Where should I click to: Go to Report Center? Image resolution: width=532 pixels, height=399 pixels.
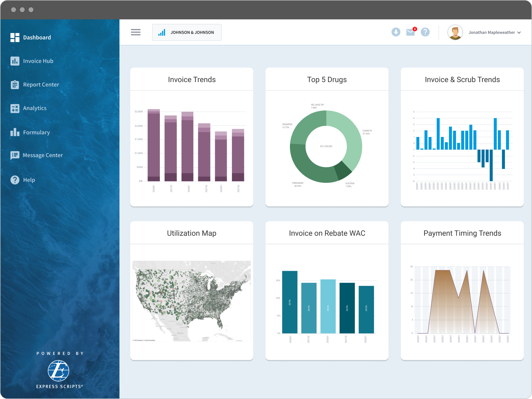pyautogui.click(x=41, y=84)
